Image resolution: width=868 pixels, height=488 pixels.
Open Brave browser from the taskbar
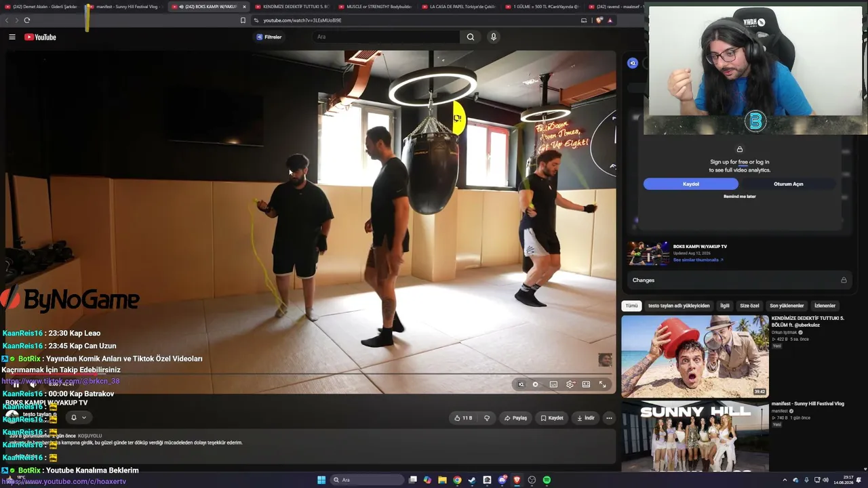coord(517,480)
